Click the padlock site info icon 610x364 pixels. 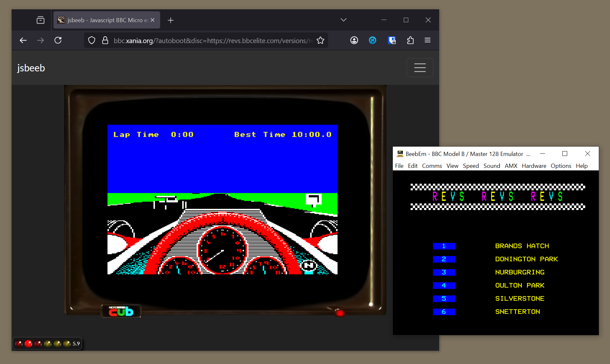point(105,41)
